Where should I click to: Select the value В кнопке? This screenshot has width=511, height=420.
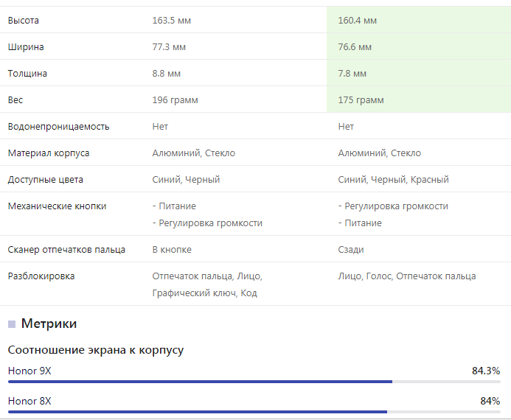click(x=172, y=249)
